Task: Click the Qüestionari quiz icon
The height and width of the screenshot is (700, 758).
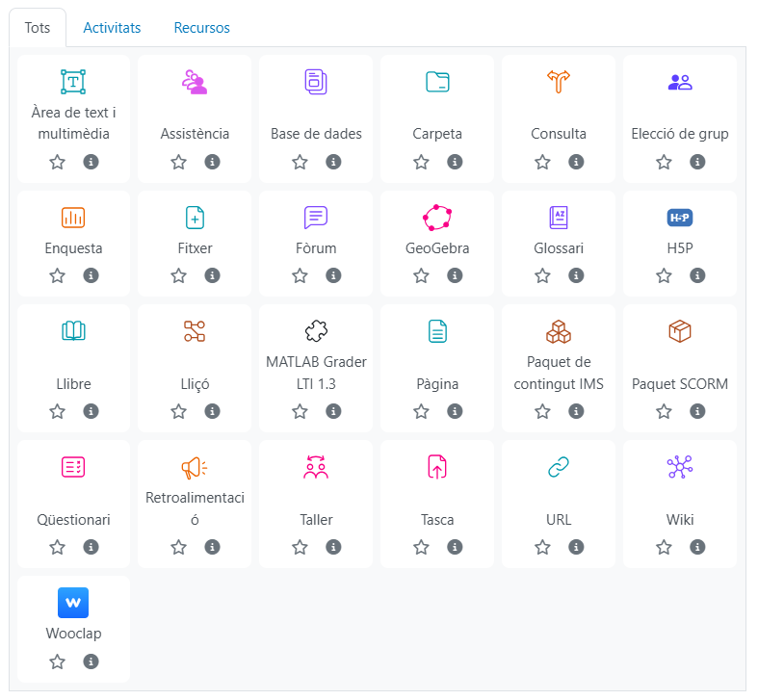Action: [73, 468]
